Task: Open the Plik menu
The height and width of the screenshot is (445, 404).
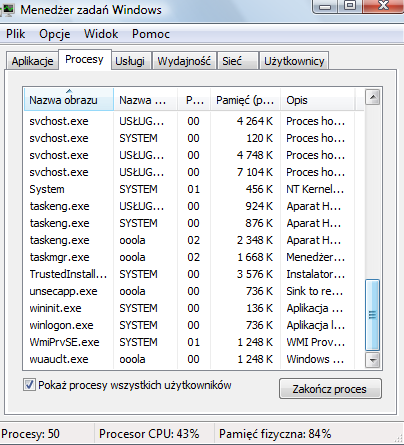Action: click(16, 34)
